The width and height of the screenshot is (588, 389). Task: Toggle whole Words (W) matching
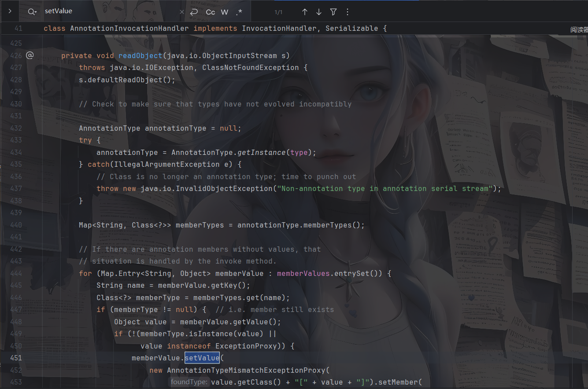point(225,12)
